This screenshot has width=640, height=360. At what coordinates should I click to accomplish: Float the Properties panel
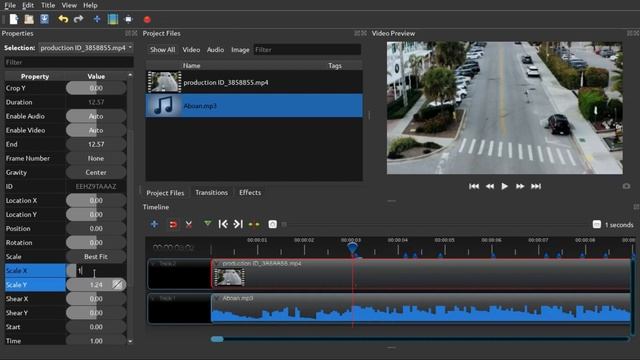(x=128, y=33)
